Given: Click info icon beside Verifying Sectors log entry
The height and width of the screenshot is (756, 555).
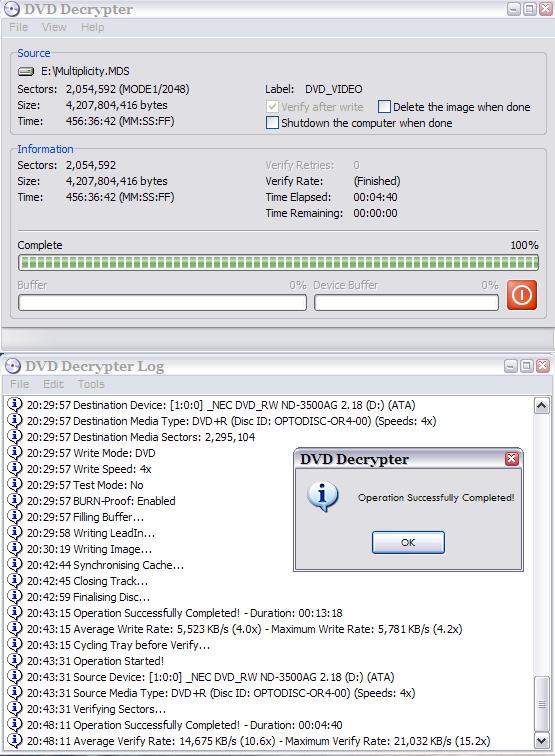Looking at the screenshot, I should pyautogui.click(x=15, y=708).
